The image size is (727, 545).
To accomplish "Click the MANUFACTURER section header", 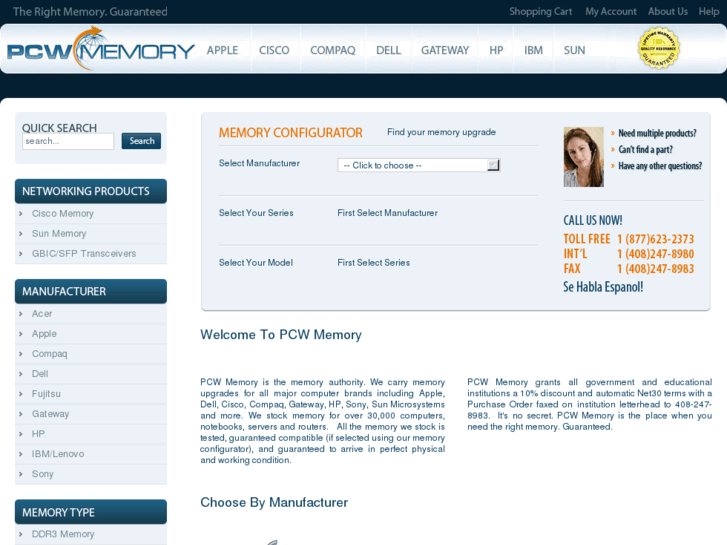I will 91,291.
